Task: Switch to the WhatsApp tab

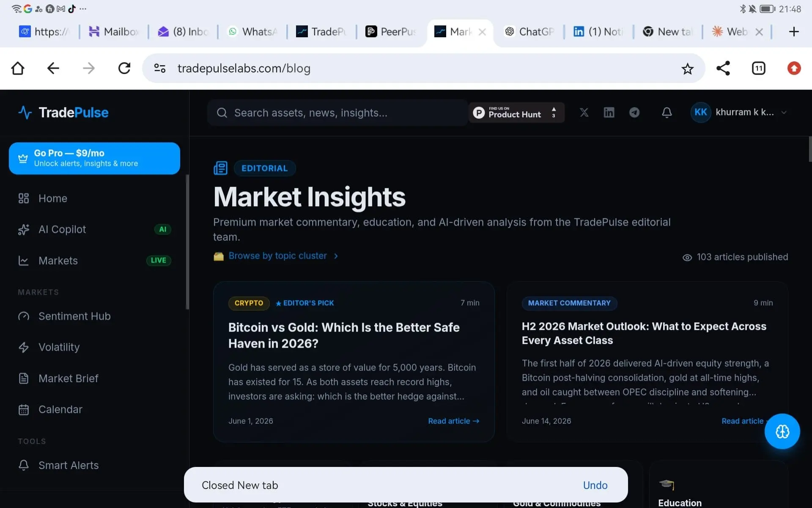Action: 252,32
